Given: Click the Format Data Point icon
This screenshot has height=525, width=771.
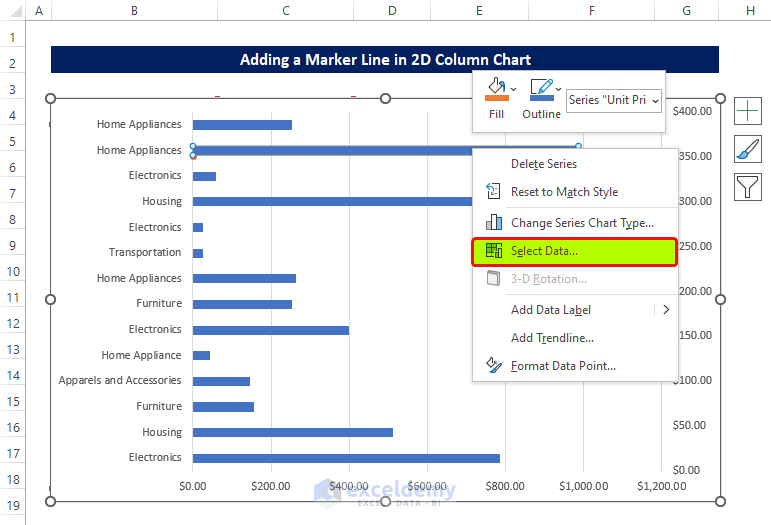Looking at the screenshot, I should click(x=493, y=366).
